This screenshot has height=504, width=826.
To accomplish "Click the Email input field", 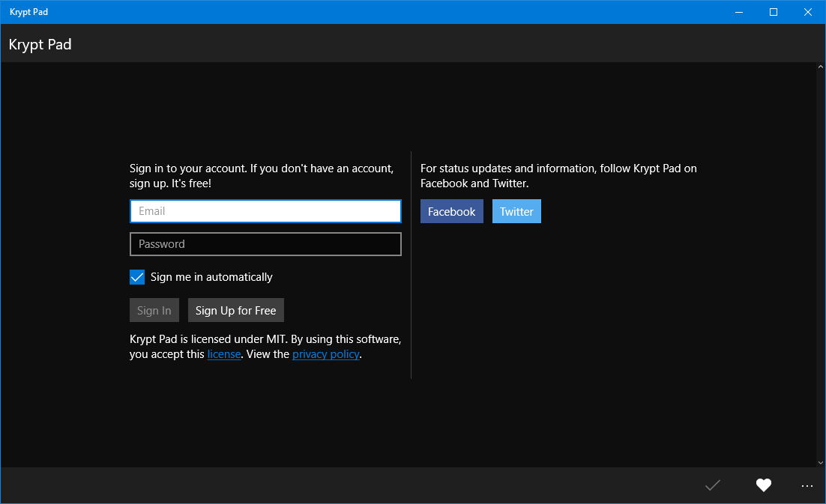I will pos(265,211).
